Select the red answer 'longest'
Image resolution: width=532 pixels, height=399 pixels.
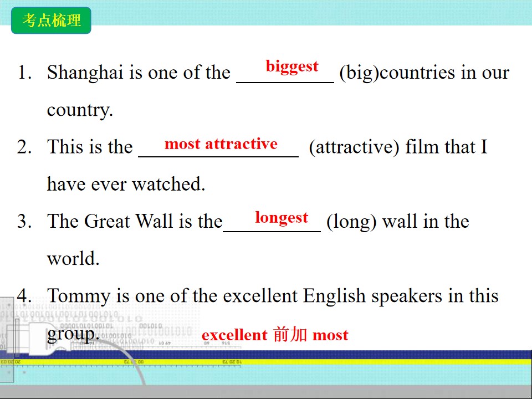click(x=282, y=218)
